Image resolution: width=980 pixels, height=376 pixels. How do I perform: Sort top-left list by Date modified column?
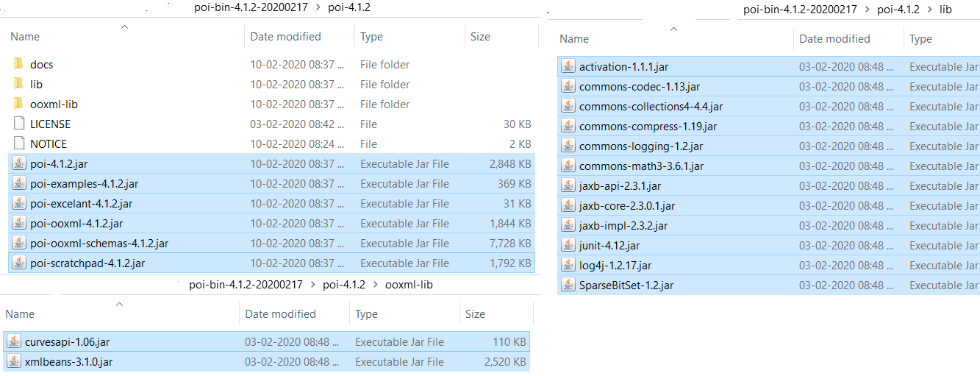pos(285,37)
